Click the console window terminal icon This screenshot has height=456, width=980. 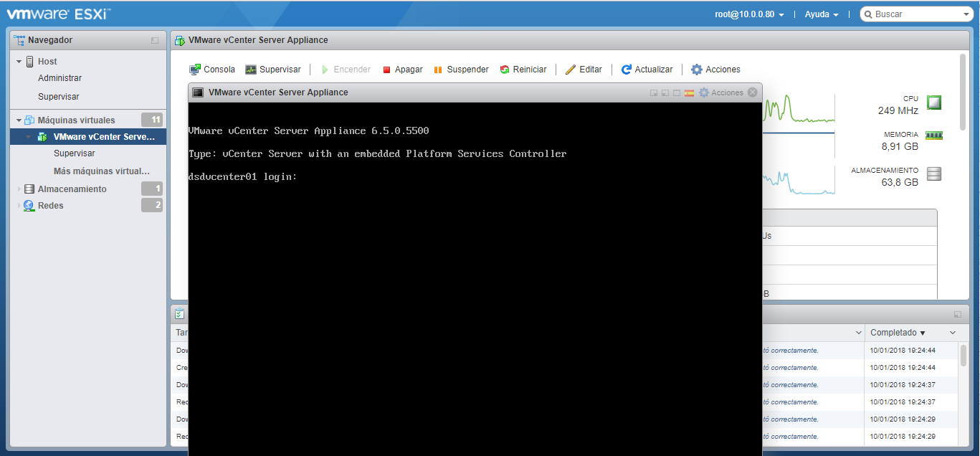198,92
